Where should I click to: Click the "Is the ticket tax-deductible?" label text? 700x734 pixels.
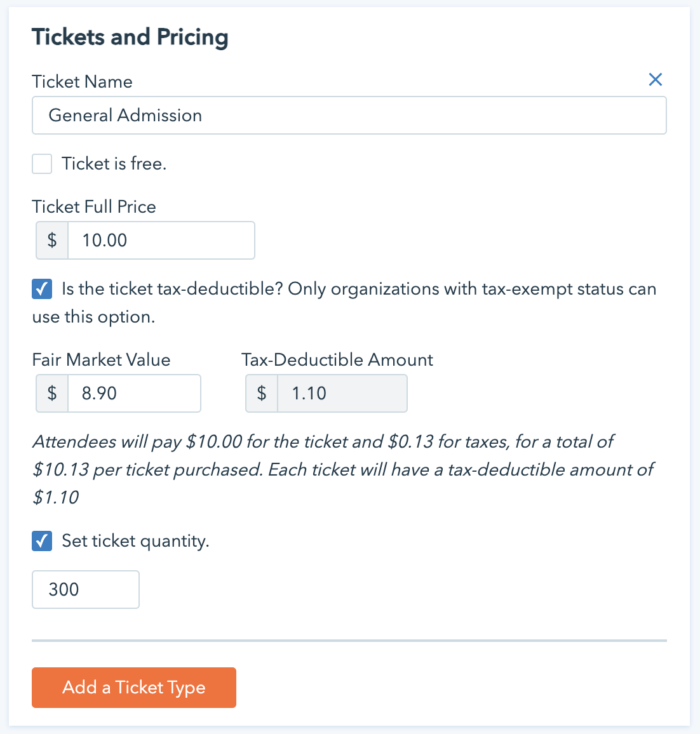pos(172,289)
